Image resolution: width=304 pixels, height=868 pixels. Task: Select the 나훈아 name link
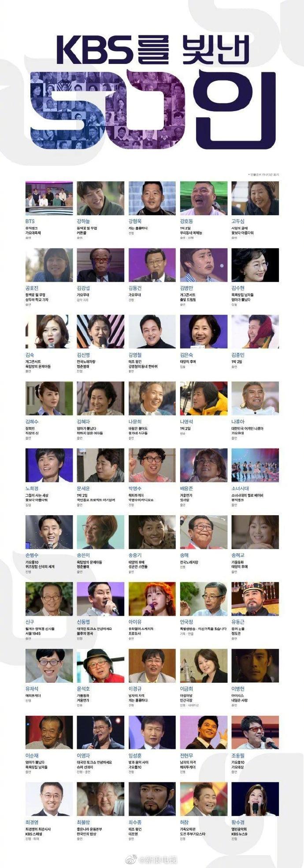[x=238, y=421]
